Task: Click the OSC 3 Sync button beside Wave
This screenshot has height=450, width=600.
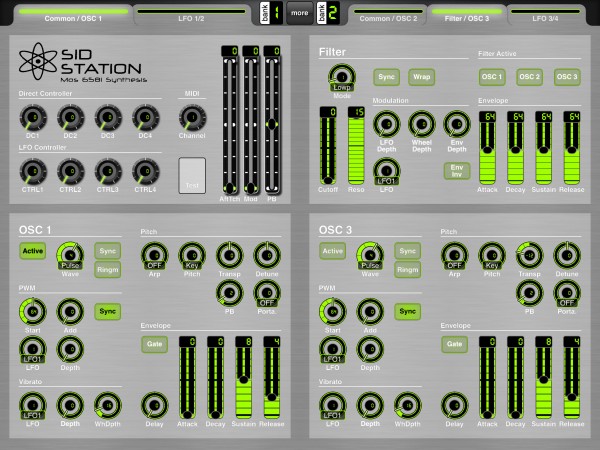Action: pyautogui.click(x=408, y=251)
